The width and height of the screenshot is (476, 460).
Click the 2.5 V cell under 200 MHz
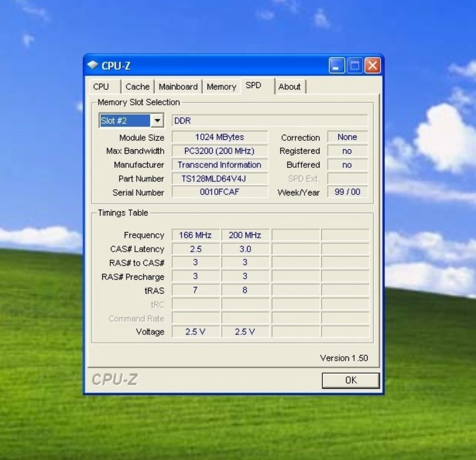(x=245, y=332)
